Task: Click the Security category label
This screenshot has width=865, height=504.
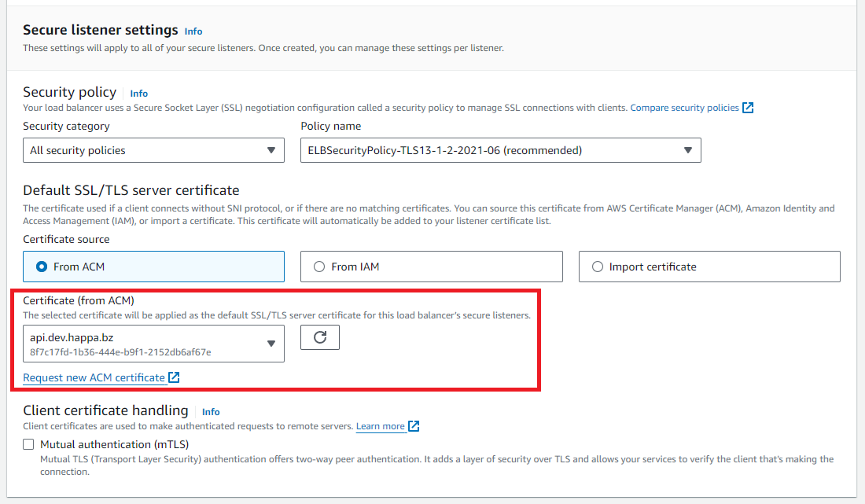Action: click(x=66, y=127)
